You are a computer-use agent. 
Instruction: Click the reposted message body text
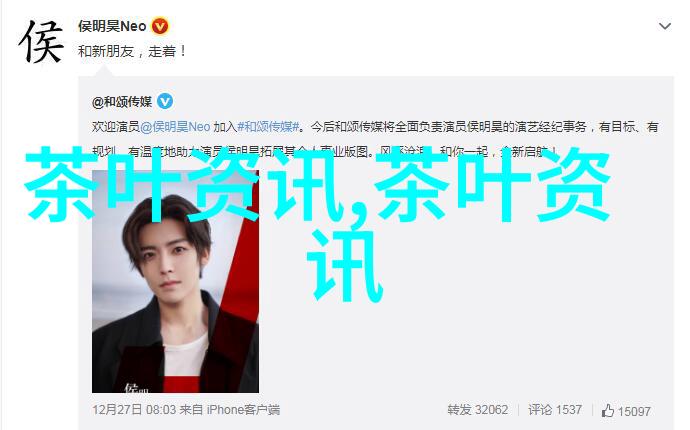coord(375,139)
